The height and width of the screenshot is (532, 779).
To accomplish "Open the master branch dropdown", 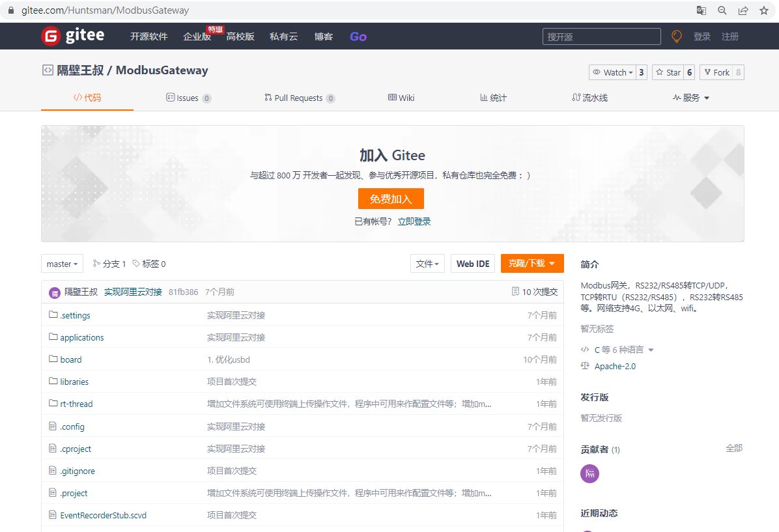I will click(x=62, y=264).
